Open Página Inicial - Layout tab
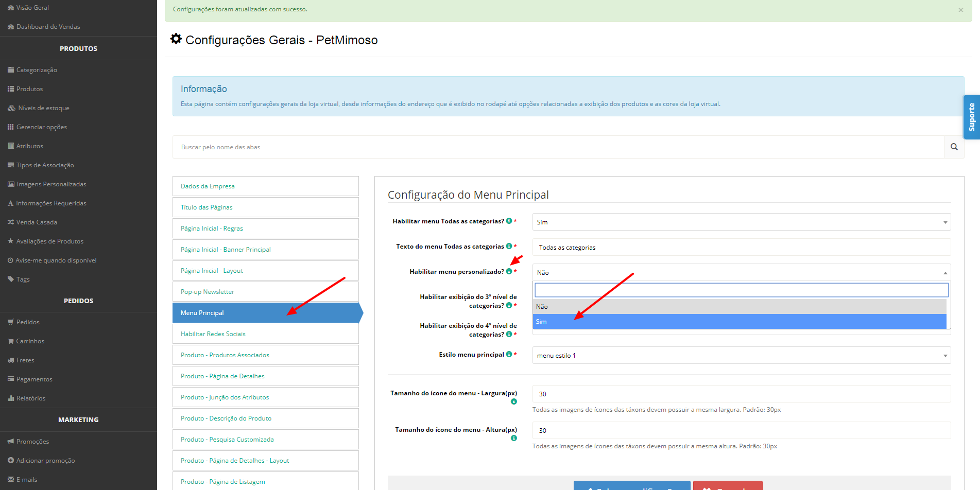Image resolution: width=980 pixels, height=490 pixels. tap(266, 271)
